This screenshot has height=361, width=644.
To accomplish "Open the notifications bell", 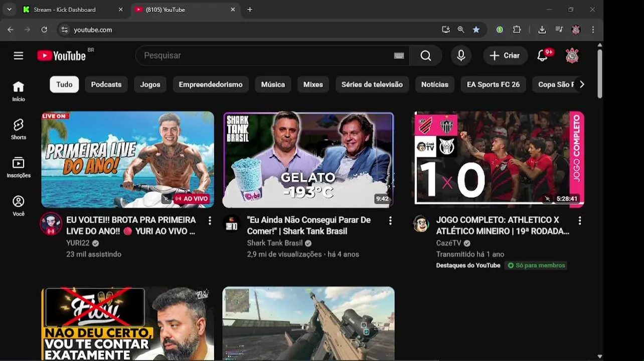I will [x=542, y=56].
